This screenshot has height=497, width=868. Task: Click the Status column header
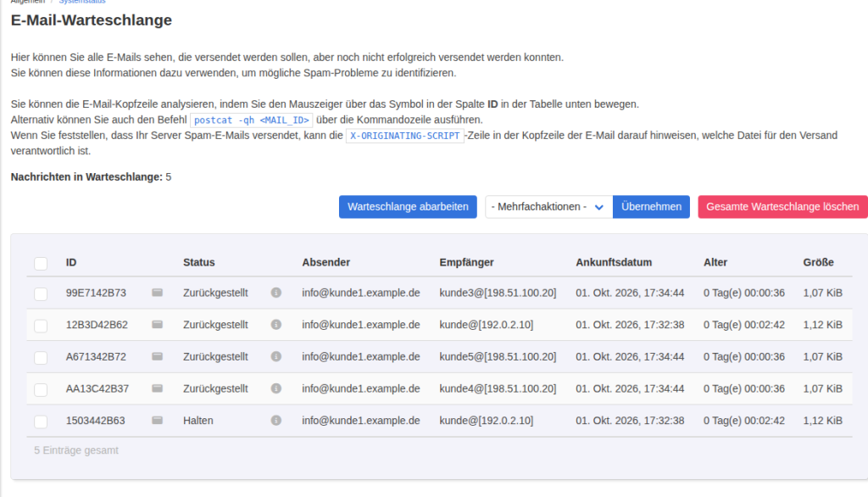pyautogui.click(x=198, y=262)
